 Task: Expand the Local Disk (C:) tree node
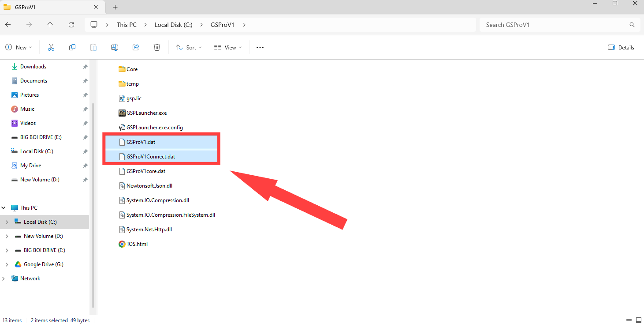tap(7, 222)
